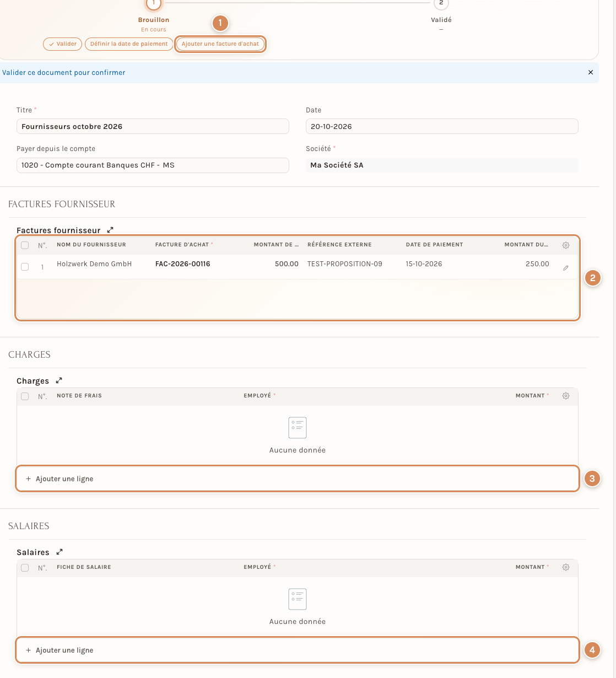Dismiss the validation info banner
Viewport: 616px width, 678px height.
[x=591, y=72]
